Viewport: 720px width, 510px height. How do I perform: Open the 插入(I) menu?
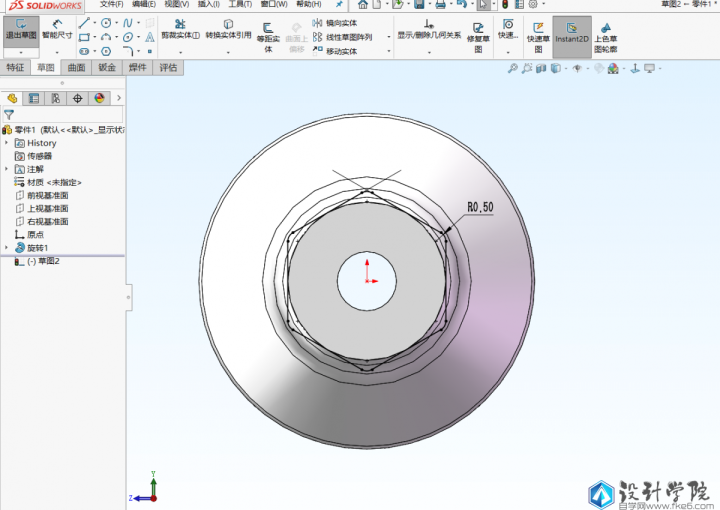pyautogui.click(x=208, y=5)
